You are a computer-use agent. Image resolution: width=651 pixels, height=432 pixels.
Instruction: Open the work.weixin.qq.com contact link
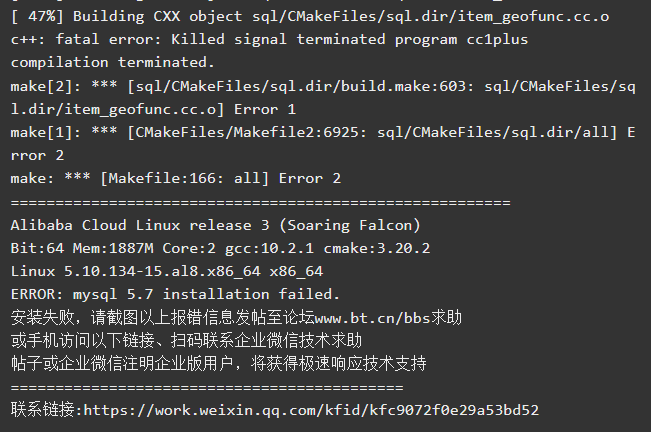[x=311, y=410]
